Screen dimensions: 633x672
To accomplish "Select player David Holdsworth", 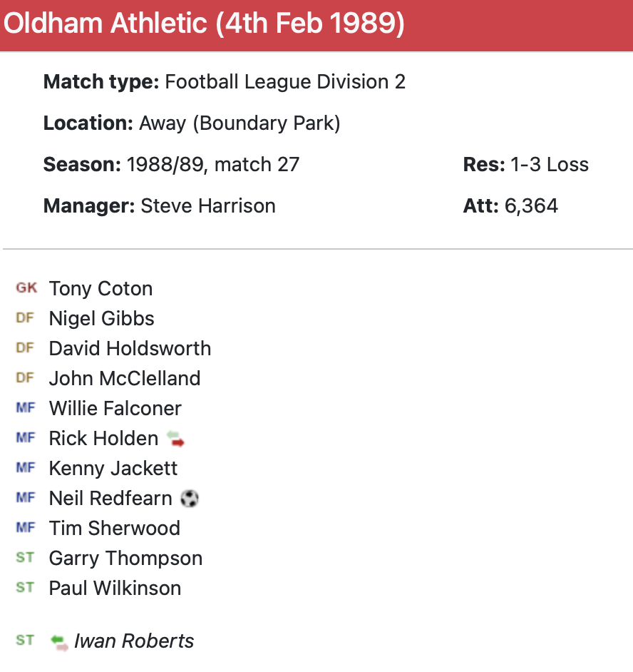I will [130, 349].
